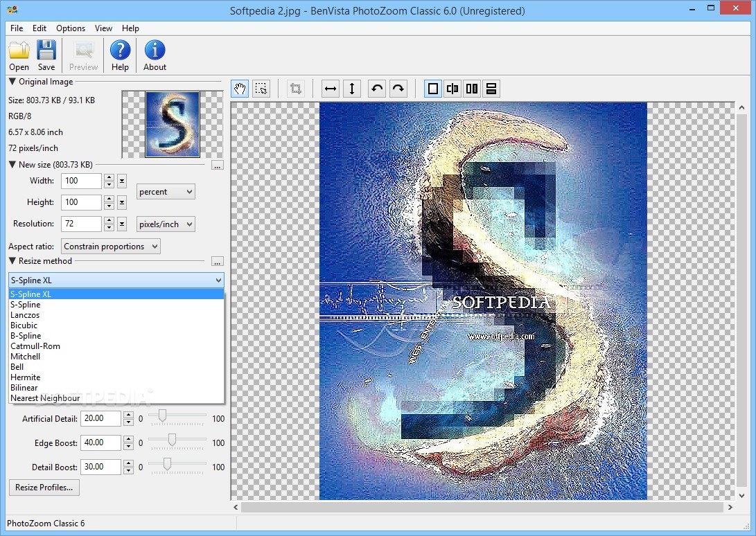
Task: Open the Constrain proportions dropdown
Action: 110,247
